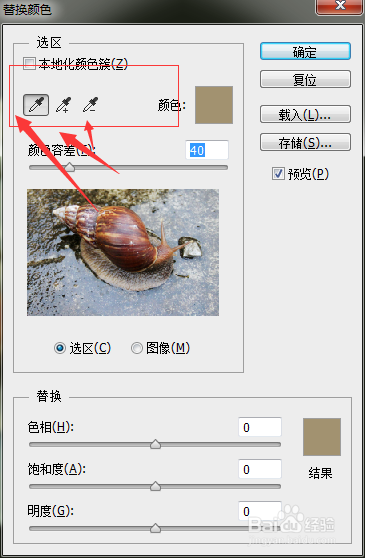This screenshot has height=558, width=365.
Task: Click the 复位 reset button
Action: 305,79
